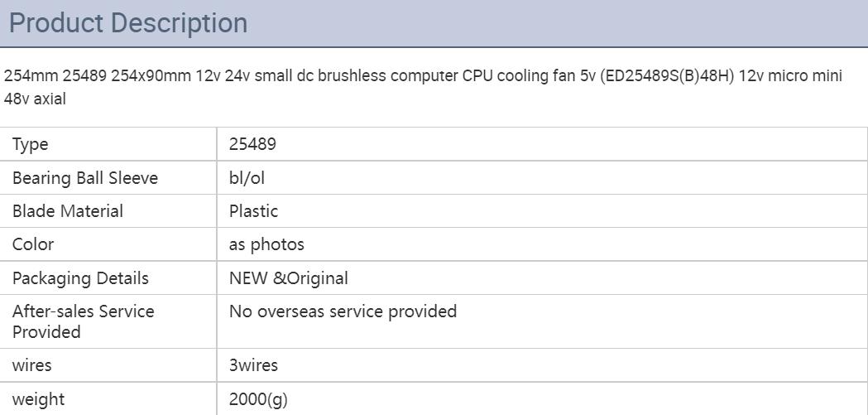Click the '48v axial' text line

point(35,99)
